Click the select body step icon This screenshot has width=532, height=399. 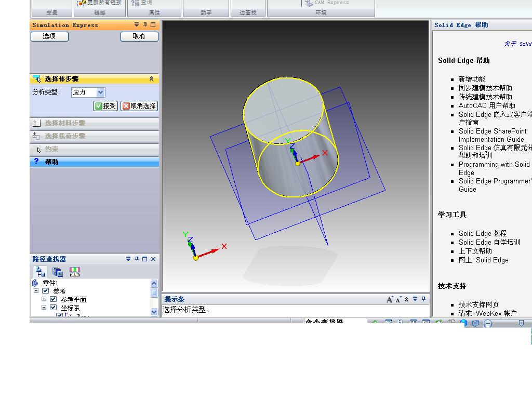(x=36, y=79)
